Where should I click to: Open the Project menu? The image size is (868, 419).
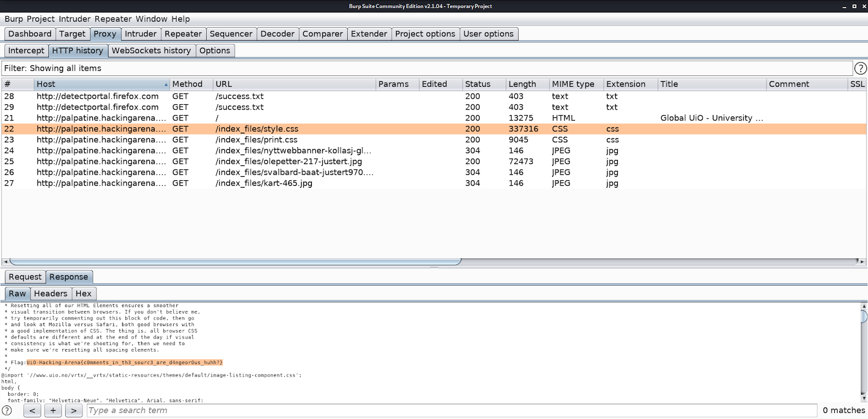click(x=41, y=19)
